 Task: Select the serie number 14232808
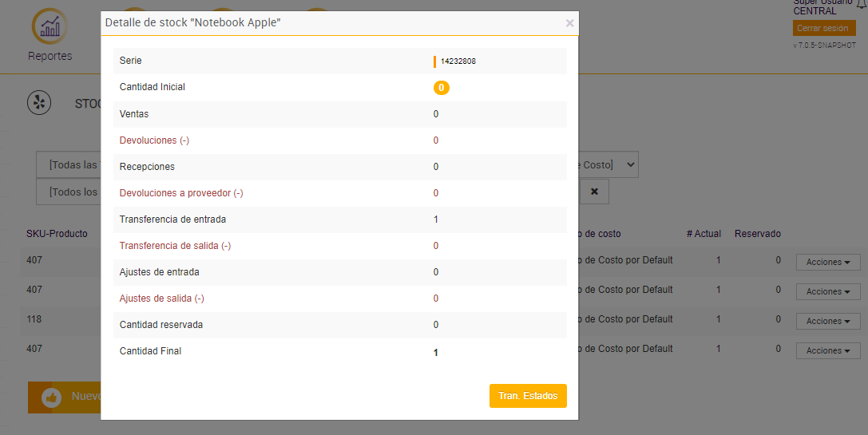coord(458,61)
